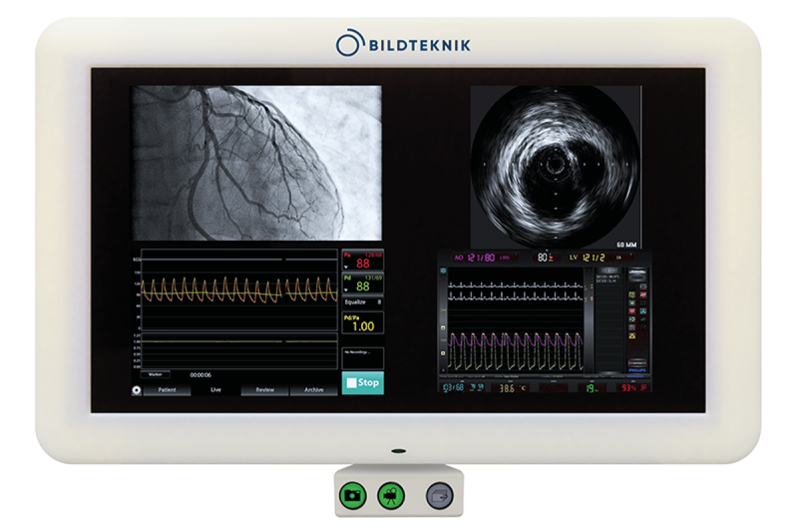Click the No Recordings list box
Viewport: 798px width, 532px height.
pos(363,358)
